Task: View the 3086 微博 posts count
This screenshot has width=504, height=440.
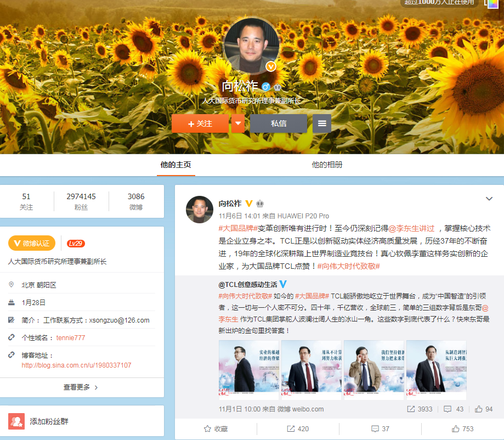Action: [x=136, y=201]
